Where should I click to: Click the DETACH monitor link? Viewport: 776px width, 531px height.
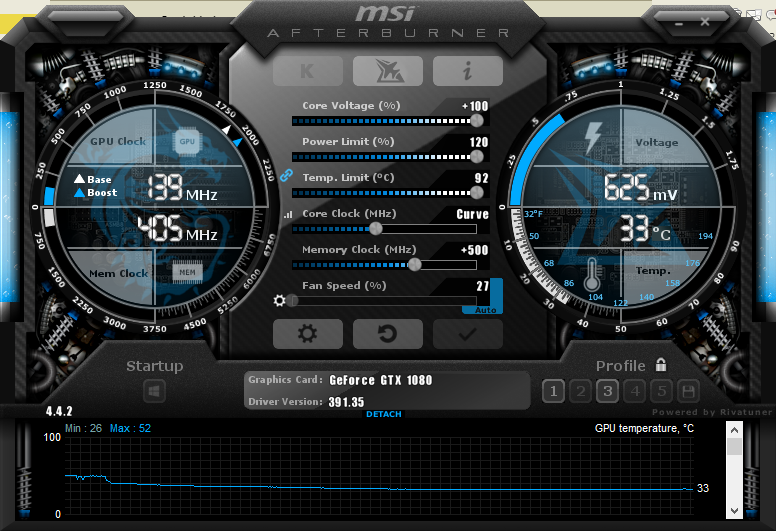point(384,414)
